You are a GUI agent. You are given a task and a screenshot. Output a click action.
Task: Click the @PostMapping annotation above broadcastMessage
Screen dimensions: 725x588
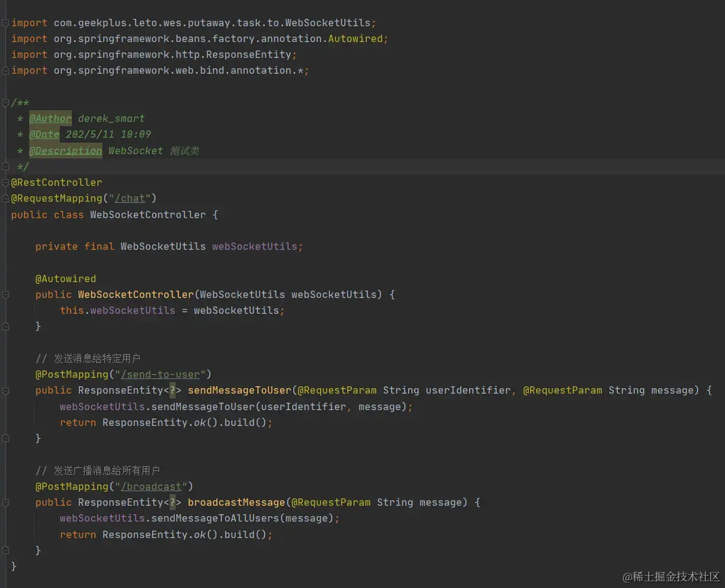point(72,487)
